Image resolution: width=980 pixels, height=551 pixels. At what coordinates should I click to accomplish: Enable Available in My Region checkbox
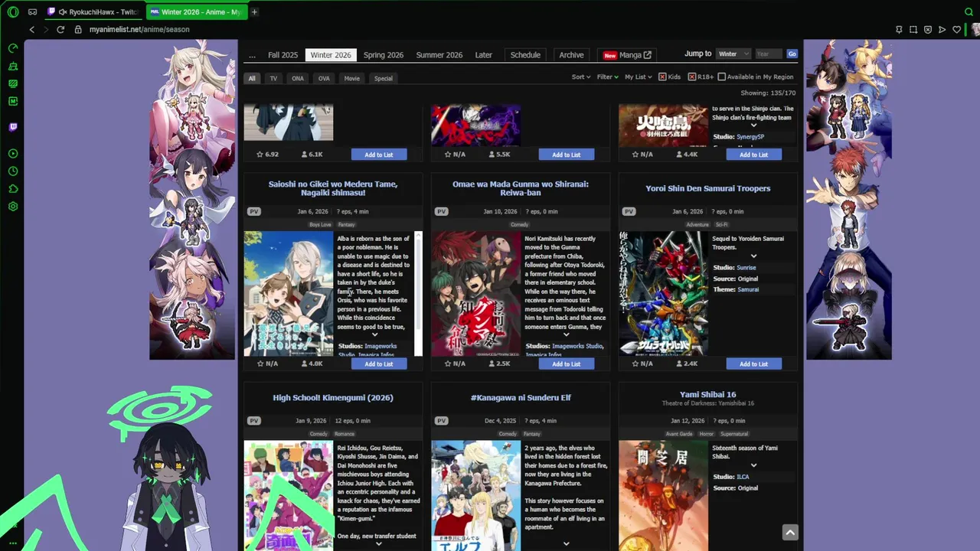[721, 77]
